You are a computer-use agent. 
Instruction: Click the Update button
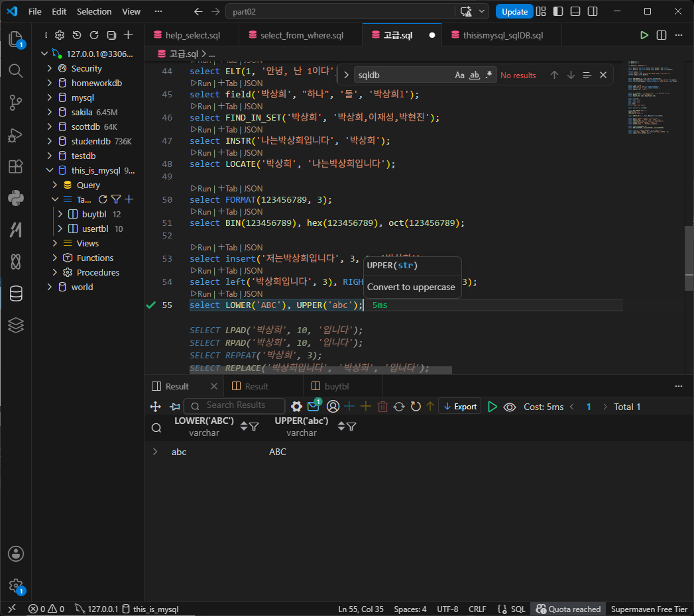coord(514,11)
